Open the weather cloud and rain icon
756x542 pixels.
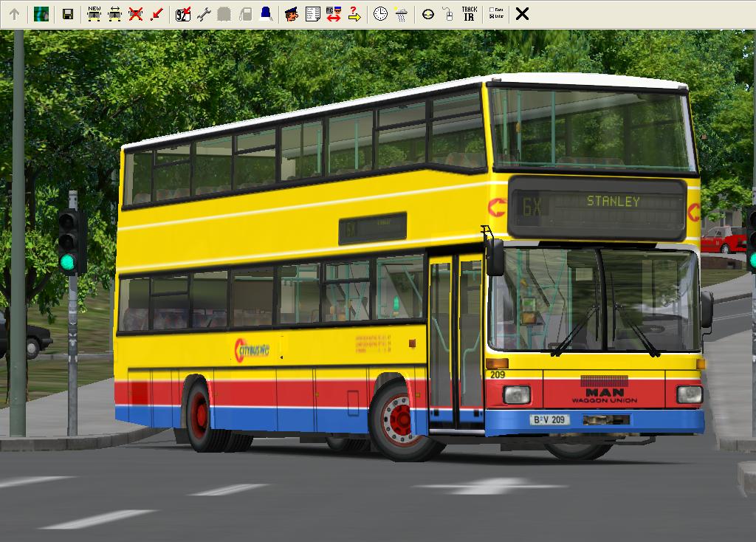[401, 14]
